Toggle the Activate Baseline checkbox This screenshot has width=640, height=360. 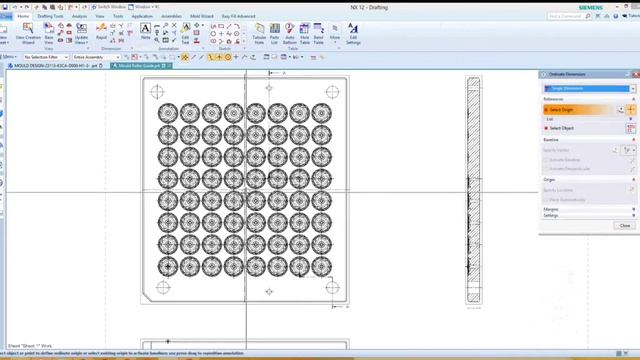(x=546, y=160)
